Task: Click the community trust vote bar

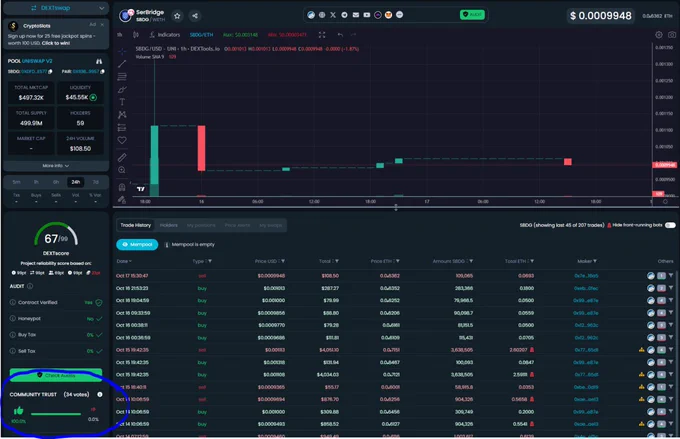Action: click(56, 414)
